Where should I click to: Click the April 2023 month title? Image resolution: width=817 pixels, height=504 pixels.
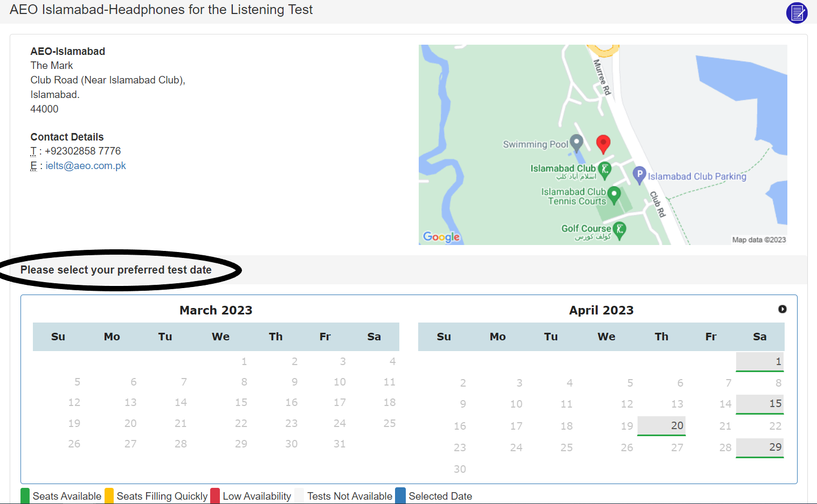pyautogui.click(x=601, y=310)
